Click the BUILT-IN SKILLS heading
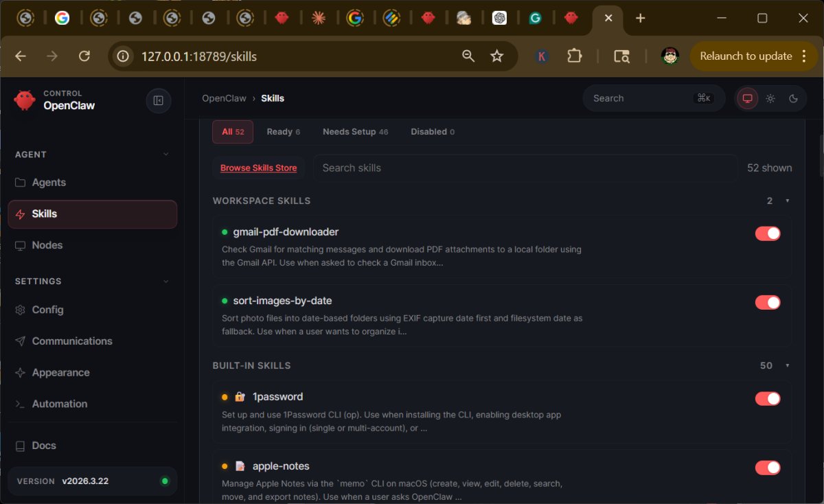This screenshot has width=824, height=504. tap(251, 366)
